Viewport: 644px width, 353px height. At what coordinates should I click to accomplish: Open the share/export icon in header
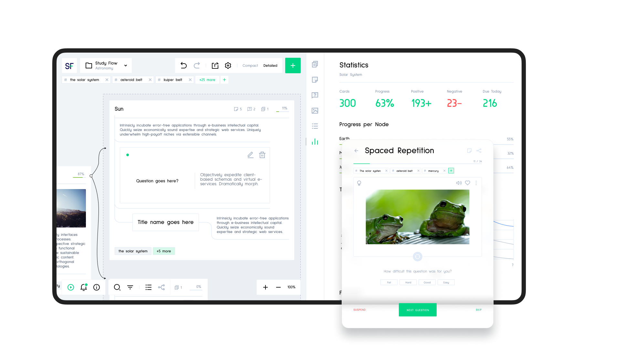(x=215, y=65)
